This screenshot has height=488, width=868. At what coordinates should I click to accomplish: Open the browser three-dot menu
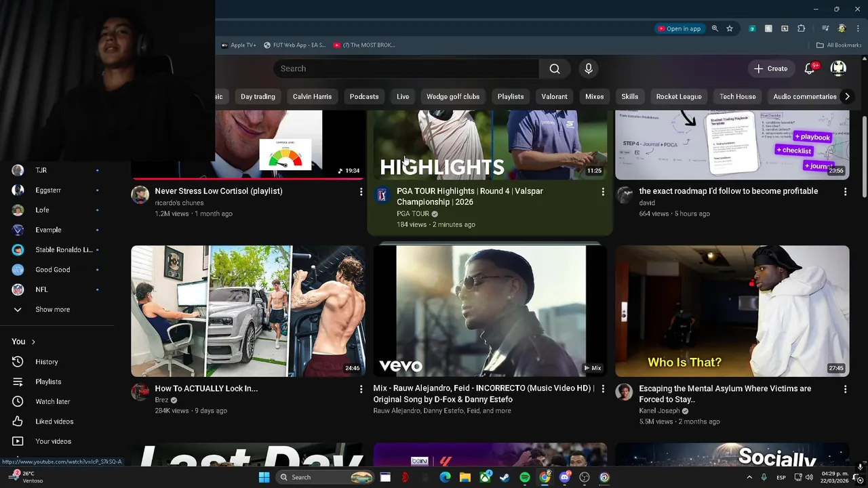point(858,28)
